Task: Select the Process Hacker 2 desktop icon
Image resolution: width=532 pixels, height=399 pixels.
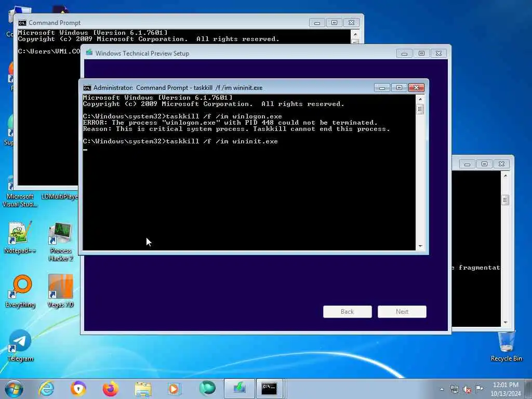Action: [x=60, y=242]
